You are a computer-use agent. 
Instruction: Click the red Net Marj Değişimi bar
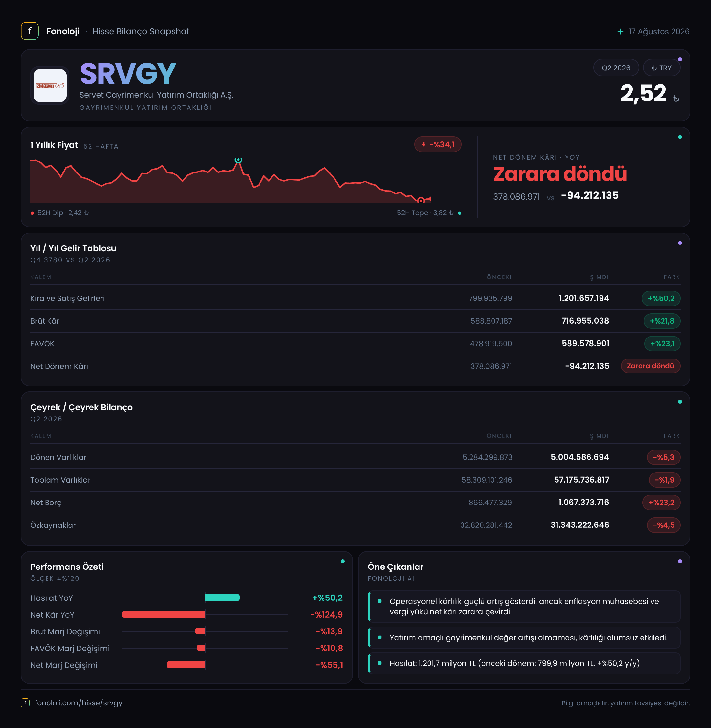coord(186,665)
